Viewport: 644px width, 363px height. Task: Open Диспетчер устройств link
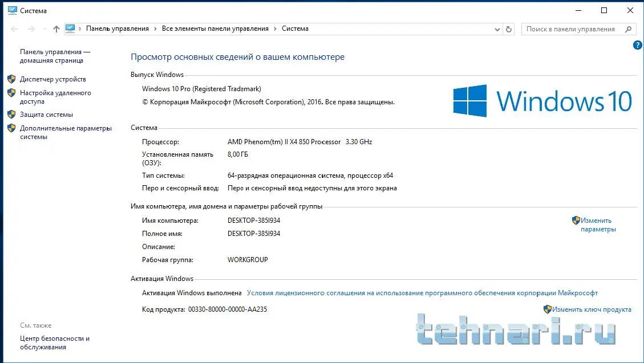pos(53,79)
